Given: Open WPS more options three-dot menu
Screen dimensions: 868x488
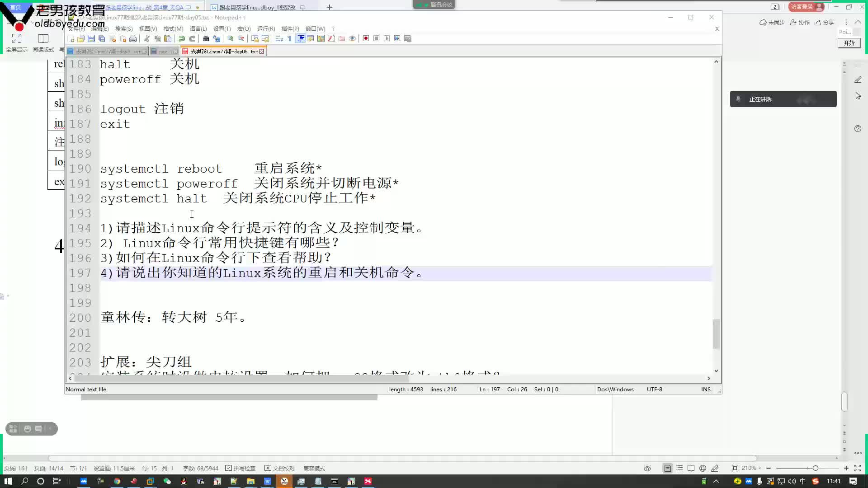Looking at the screenshot, I should (846, 22).
